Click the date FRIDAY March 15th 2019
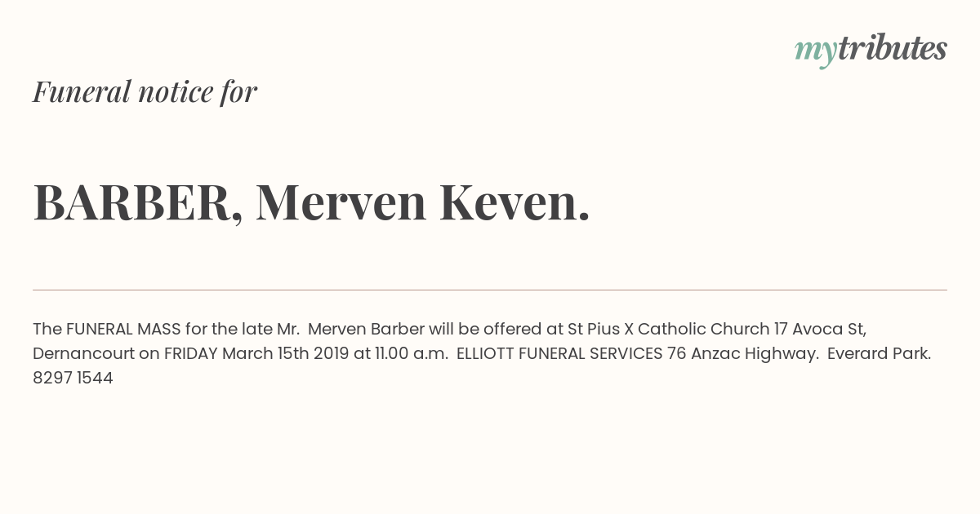 256,353
